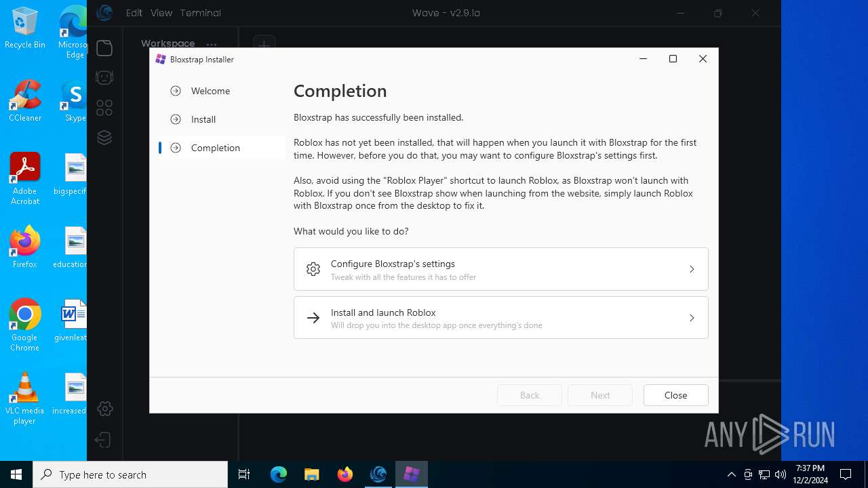Open Firefox from the taskbar

pyautogui.click(x=345, y=474)
